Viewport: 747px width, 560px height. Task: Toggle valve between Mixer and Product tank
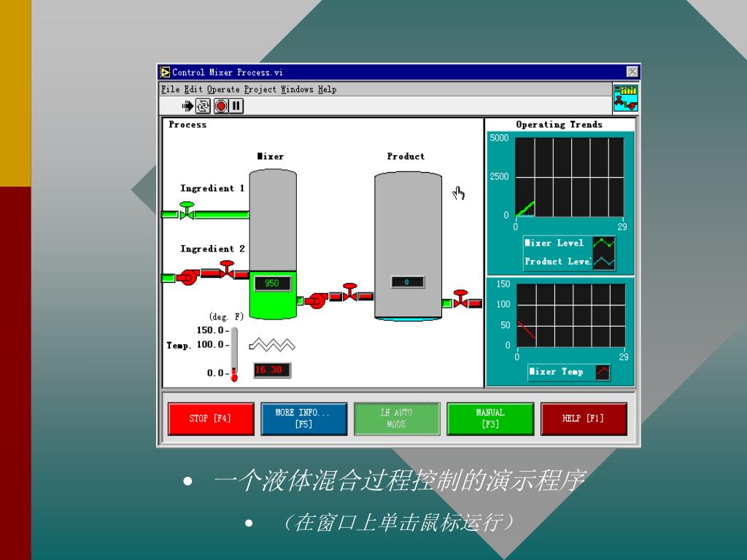pyautogui.click(x=350, y=292)
